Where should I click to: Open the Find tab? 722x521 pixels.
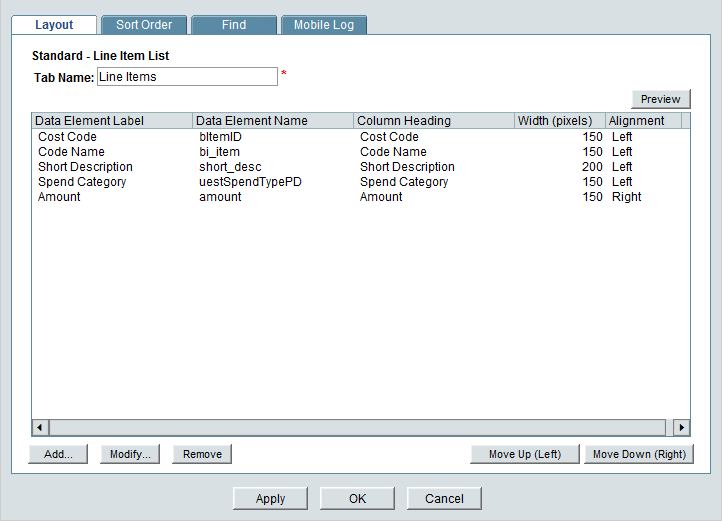(x=234, y=25)
